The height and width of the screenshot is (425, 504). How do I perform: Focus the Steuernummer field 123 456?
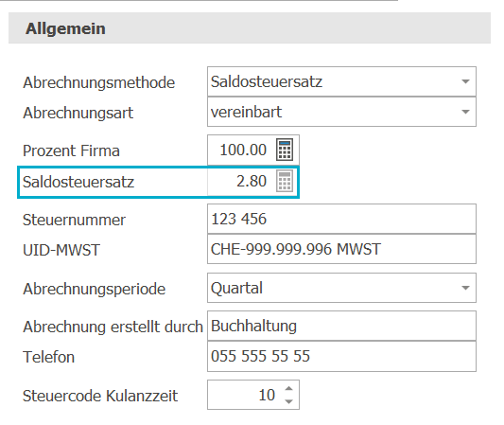[x=341, y=219]
